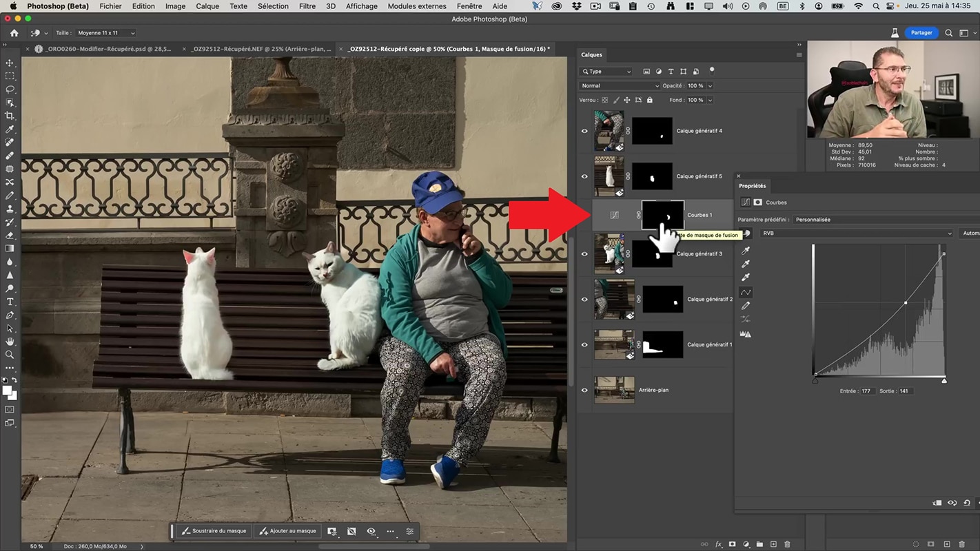
Task: Add a layer mask in Calques panel
Action: (733, 544)
